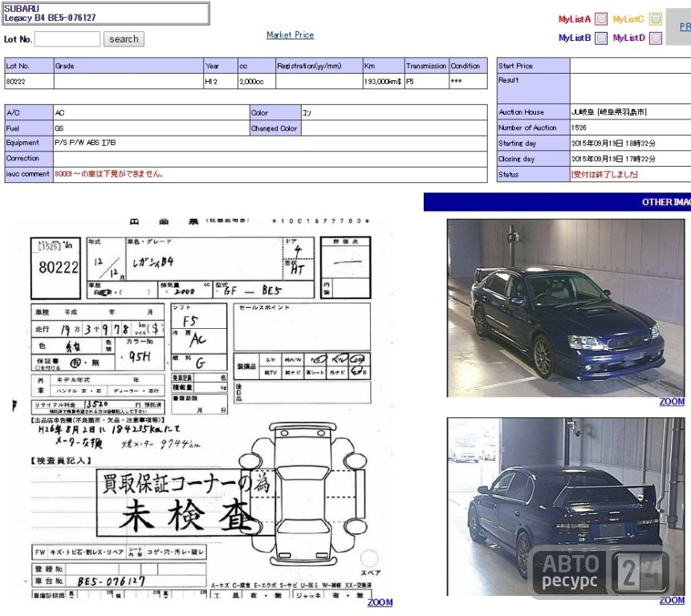Click the F5 transmission cell
The image size is (691, 616).
[x=427, y=82]
